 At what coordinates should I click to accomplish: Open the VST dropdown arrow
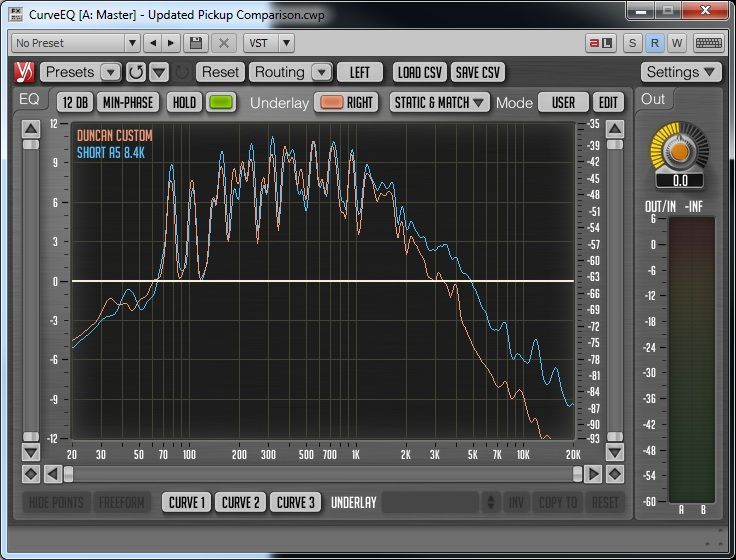coord(286,43)
